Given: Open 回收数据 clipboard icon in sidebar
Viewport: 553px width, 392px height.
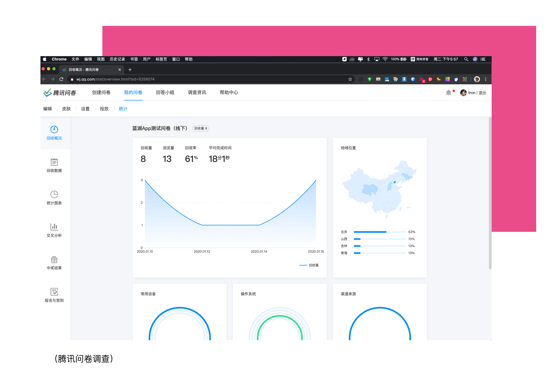Looking at the screenshot, I should click(x=54, y=162).
